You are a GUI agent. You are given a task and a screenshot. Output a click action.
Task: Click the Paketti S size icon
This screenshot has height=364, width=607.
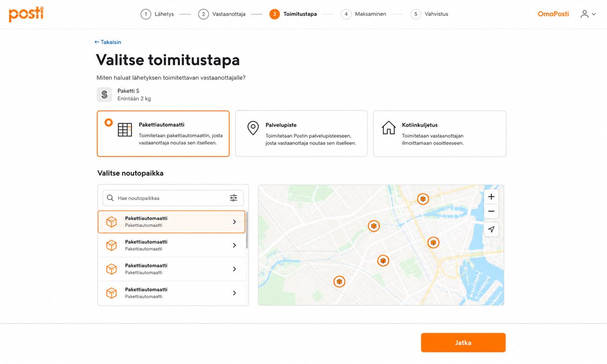pyautogui.click(x=104, y=95)
